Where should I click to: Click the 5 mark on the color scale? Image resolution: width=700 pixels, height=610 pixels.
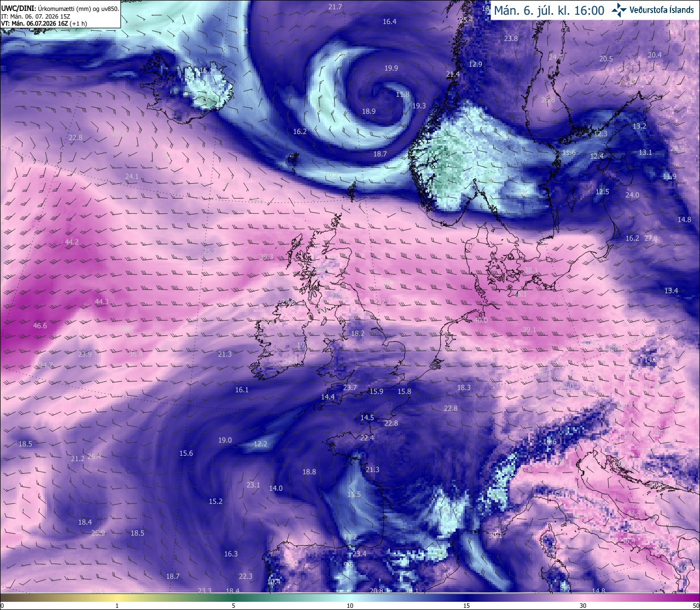point(234,606)
